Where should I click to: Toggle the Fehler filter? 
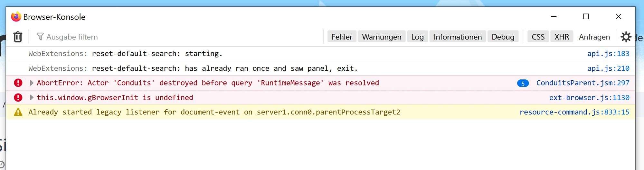coord(342,37)
